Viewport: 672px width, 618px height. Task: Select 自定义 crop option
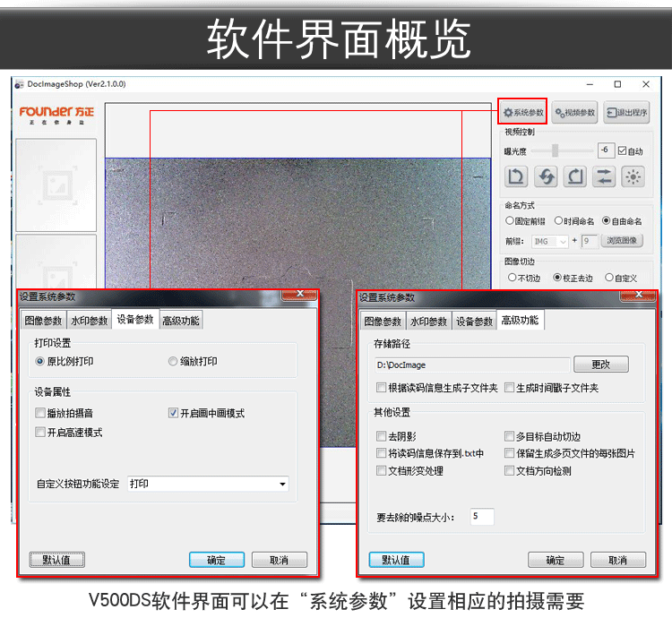click(x=609, y=278)
